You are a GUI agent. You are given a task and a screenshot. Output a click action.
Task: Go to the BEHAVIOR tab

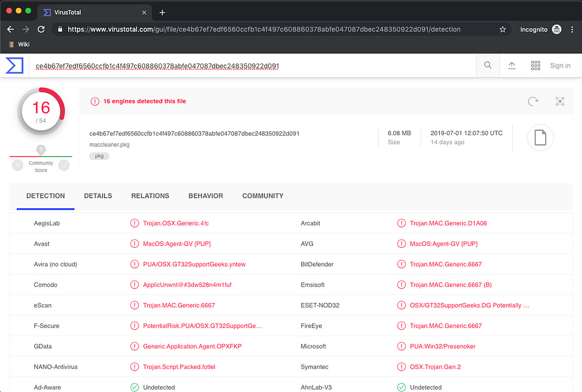click(205, 196)
